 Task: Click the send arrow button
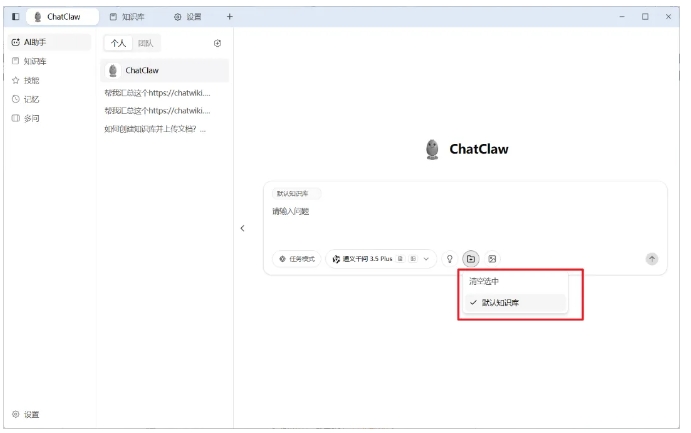(652, 259)
